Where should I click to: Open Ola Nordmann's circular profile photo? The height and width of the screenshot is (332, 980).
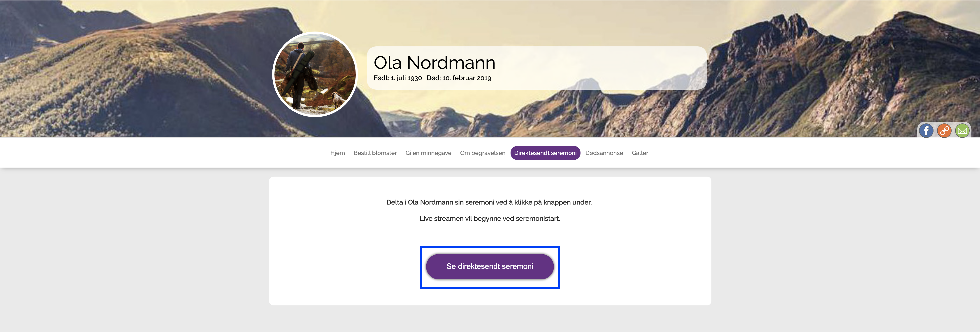coord(315,75)
